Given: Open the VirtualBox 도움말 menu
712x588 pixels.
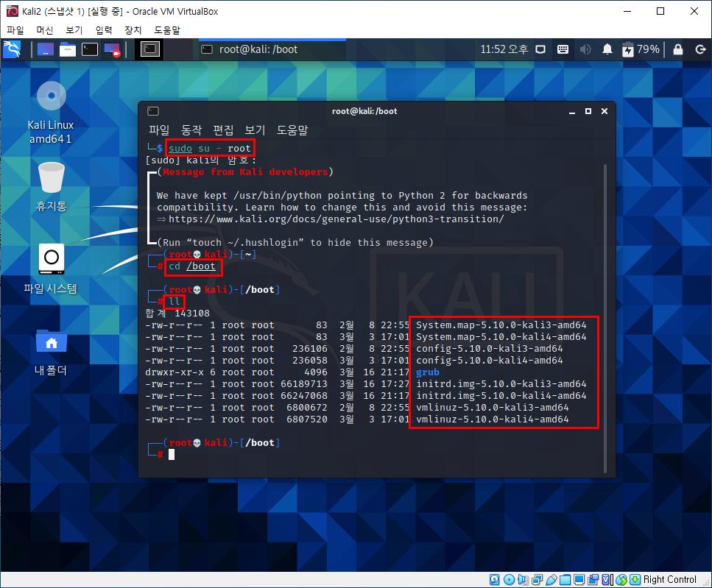Looking at the screenshot, I should 167,30.
